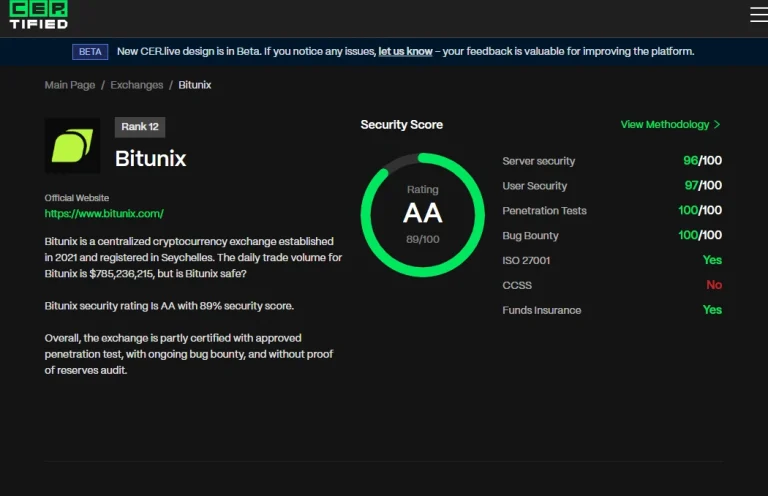Click the Security Score heading

pyautogui.click(x=402, y=125)
